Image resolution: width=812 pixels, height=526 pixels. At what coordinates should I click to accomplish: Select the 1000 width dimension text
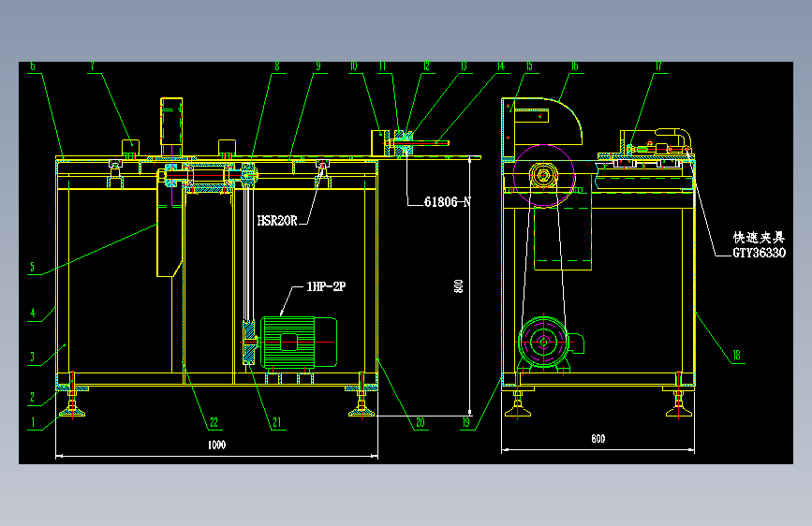(x=216, y=445)
